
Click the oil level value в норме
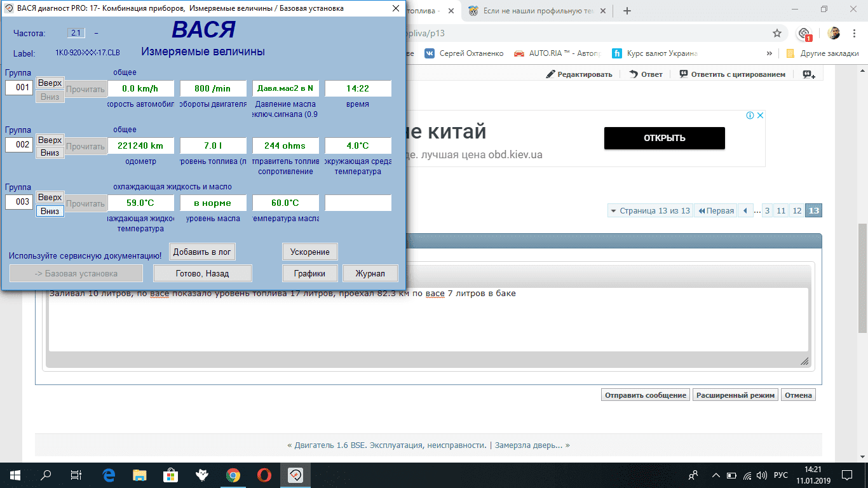click(x=213, y=203)
